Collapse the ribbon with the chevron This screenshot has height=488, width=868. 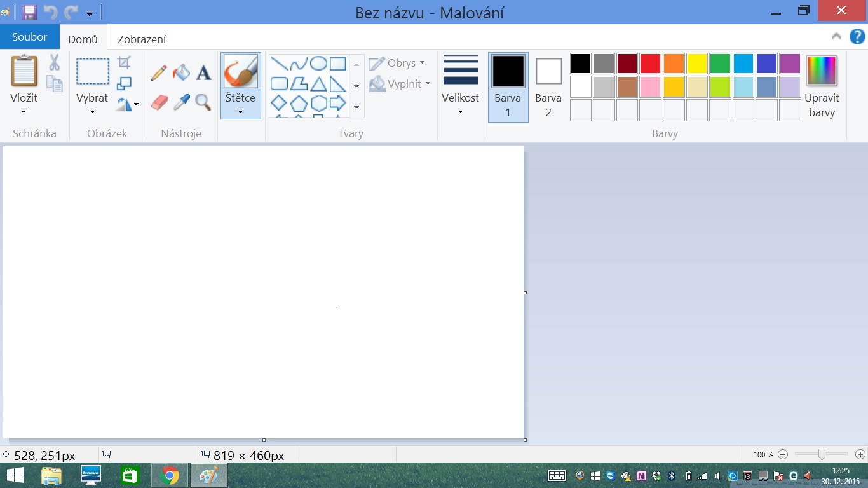pos(836,37)
